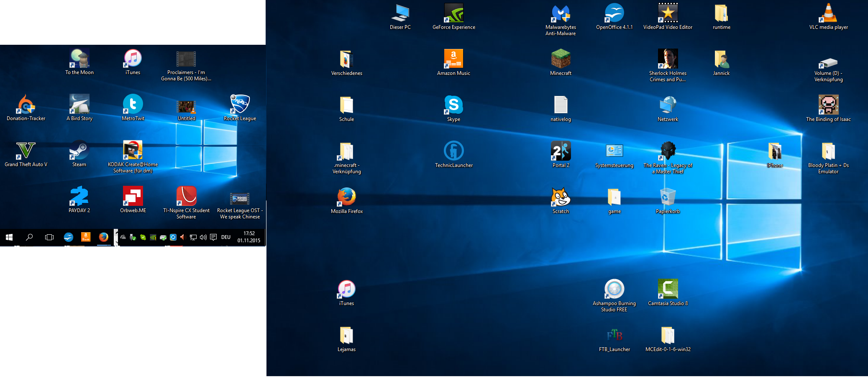Launch the Mozilla Firefox desktop shortcut

pos(347,201)
